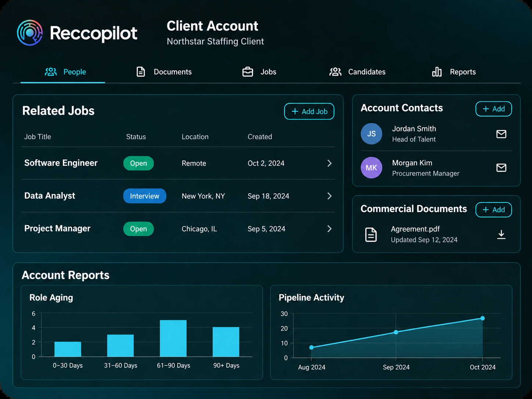Click the Agreement.pdf document file icon
Image resolution: width=532 pixels, height=399 pixels.
click(x=371, y=235)
